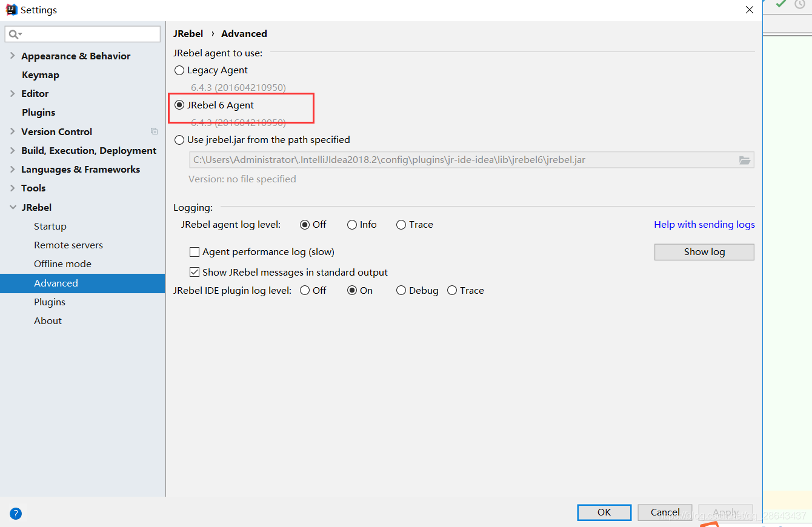812x527 pixels.
Task: Click into the settings search field
Action: (x=83, y=34)
